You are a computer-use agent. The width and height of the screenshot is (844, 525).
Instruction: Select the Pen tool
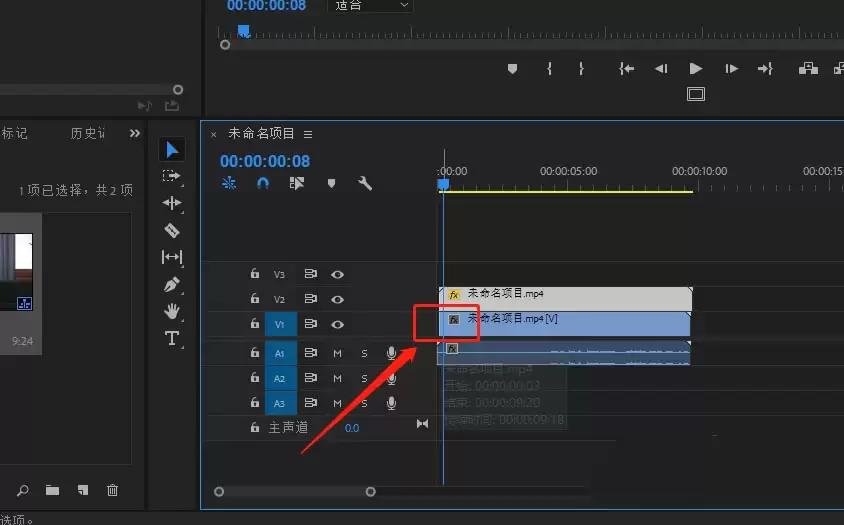(172, 284)
